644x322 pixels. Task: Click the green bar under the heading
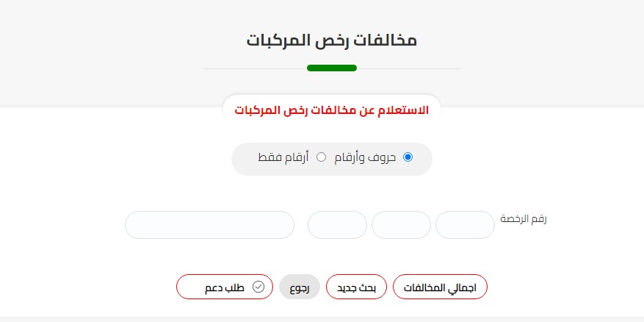331,68
